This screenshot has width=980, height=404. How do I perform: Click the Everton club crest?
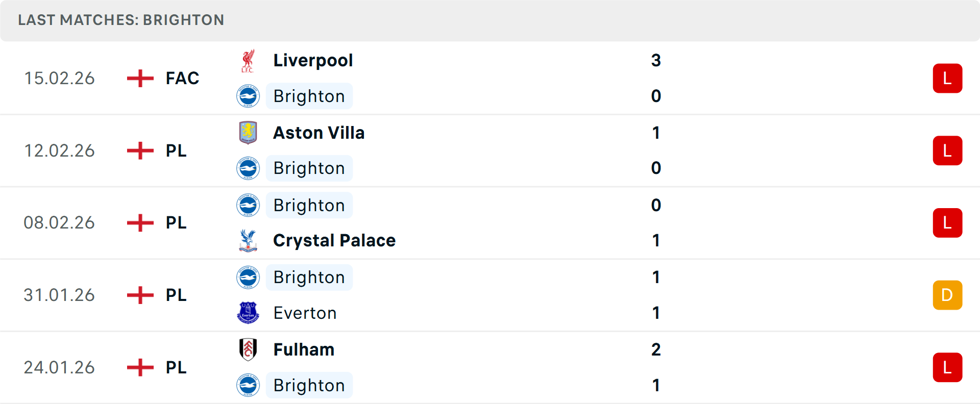[248, 313]
